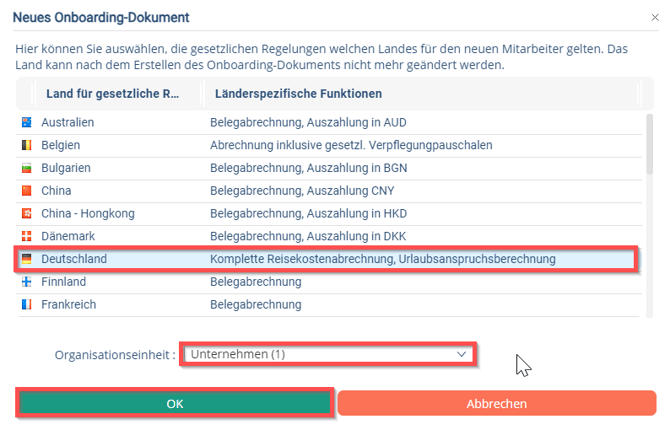Open the Organisationseinheit dropdown
The width and height of the screenshot is (670, 430).
click(x=328, y=354)
